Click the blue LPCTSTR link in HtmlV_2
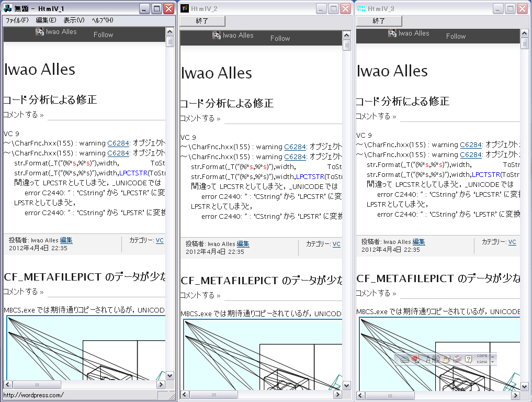This screenshot has height=402, width=532. 310,177
